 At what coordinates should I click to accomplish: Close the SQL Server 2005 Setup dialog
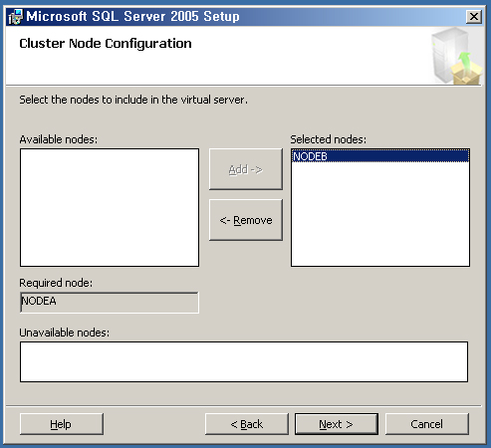[474, 16]
